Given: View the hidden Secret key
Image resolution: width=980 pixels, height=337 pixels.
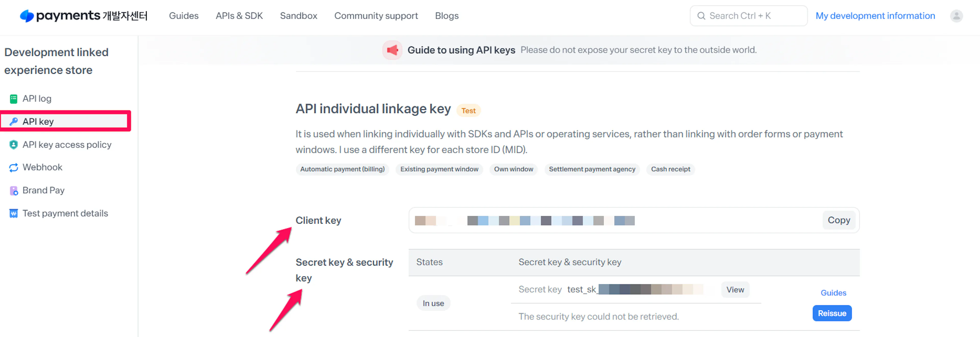Looking at the screenshot, I should 735,290.
